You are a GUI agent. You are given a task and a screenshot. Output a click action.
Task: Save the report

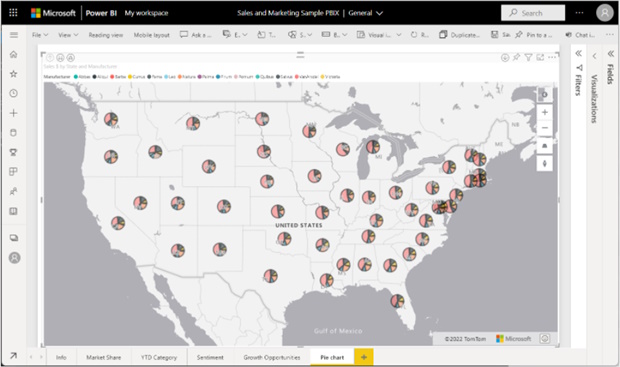point(500,35)
